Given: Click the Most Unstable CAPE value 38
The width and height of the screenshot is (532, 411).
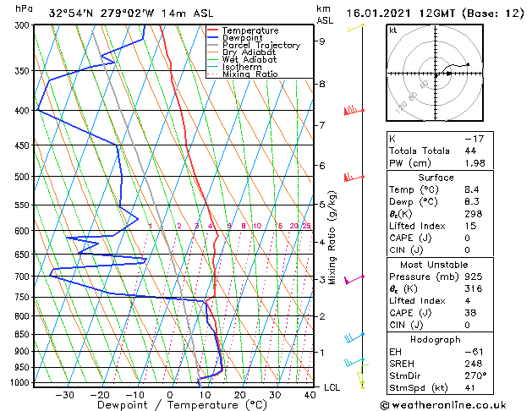Looking at the screenshot, I should pos(470,313).
